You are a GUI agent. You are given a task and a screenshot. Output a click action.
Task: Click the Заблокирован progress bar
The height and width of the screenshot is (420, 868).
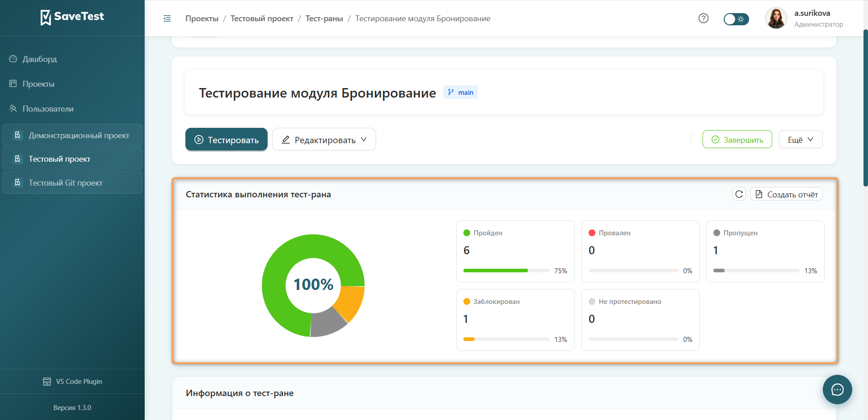point(506,339)
